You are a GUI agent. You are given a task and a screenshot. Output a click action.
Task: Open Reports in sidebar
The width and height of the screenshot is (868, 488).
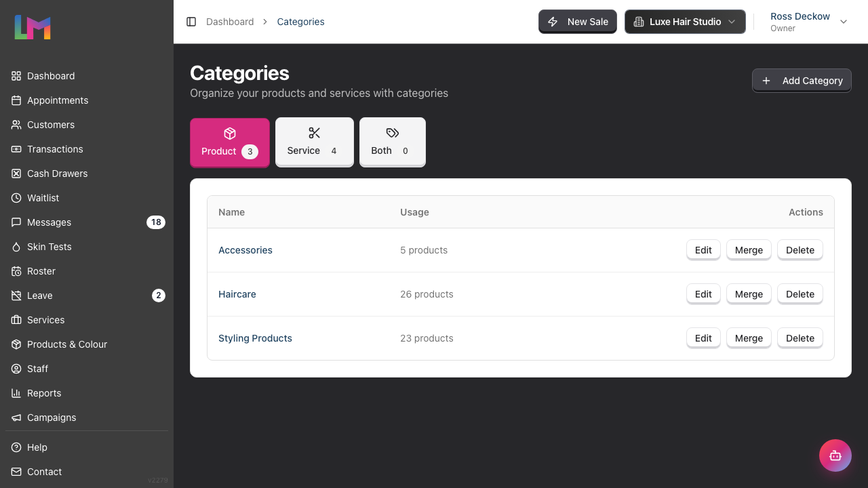(87, 393)
